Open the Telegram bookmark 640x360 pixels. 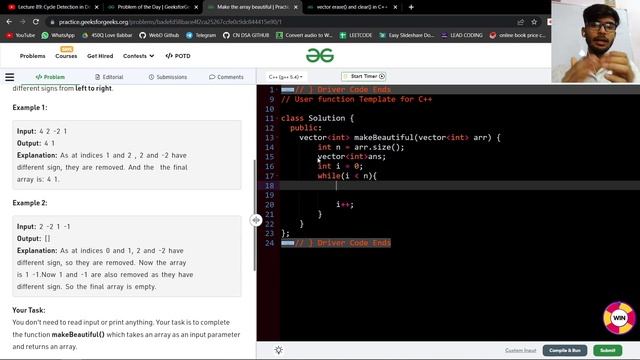201,36
